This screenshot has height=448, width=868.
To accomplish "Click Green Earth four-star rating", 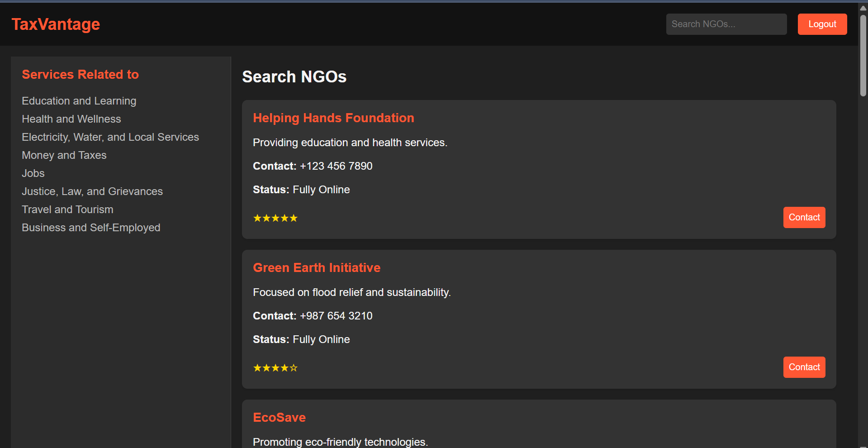I will pyautogui.click(x=275, y=368).
